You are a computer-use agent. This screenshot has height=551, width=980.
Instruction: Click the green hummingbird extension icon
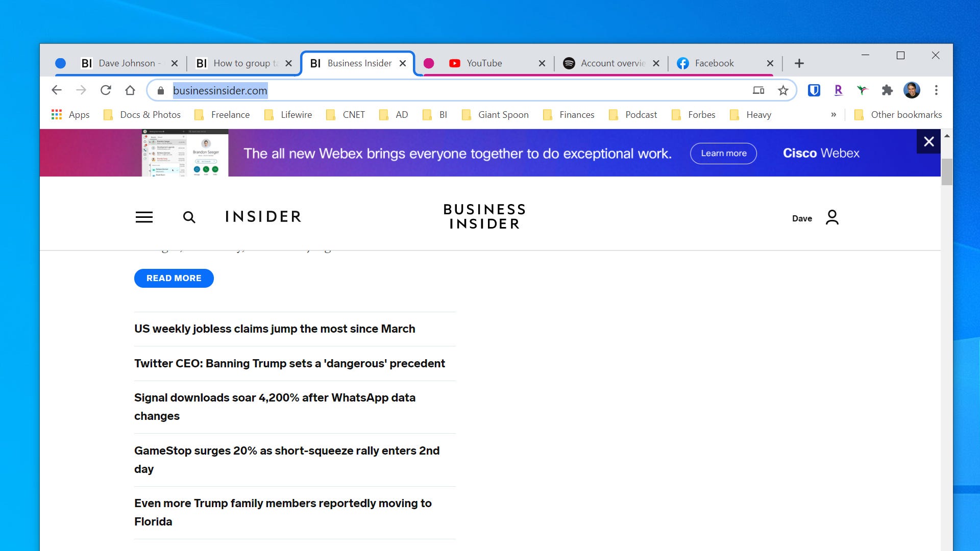pos(862,90)
